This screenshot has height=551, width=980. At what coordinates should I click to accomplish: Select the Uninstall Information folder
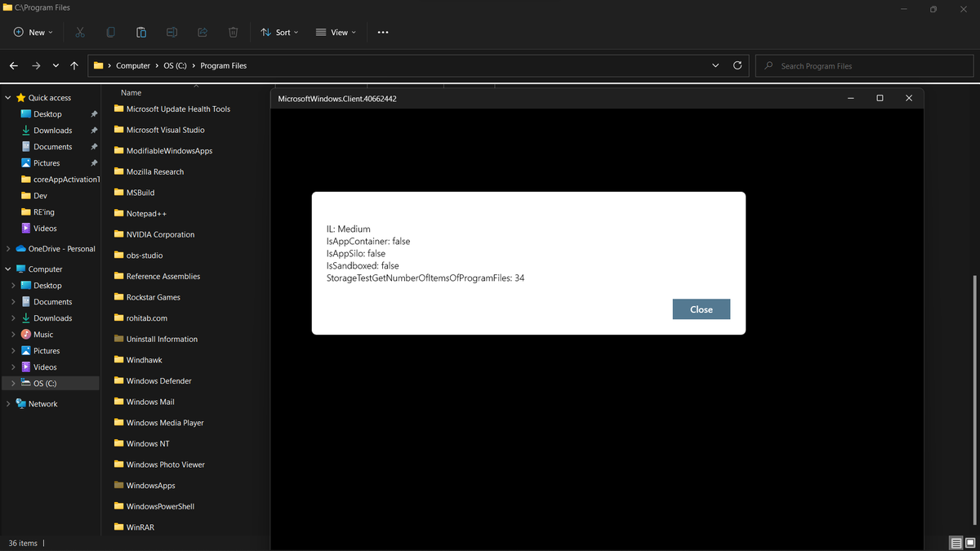156,339
